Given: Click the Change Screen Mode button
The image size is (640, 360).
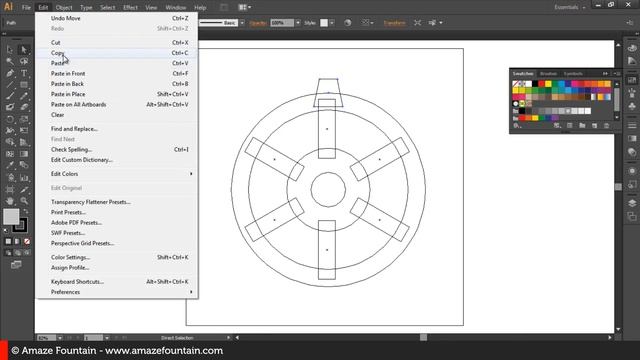Looking at the screenshot, I should tap(16, 265).
